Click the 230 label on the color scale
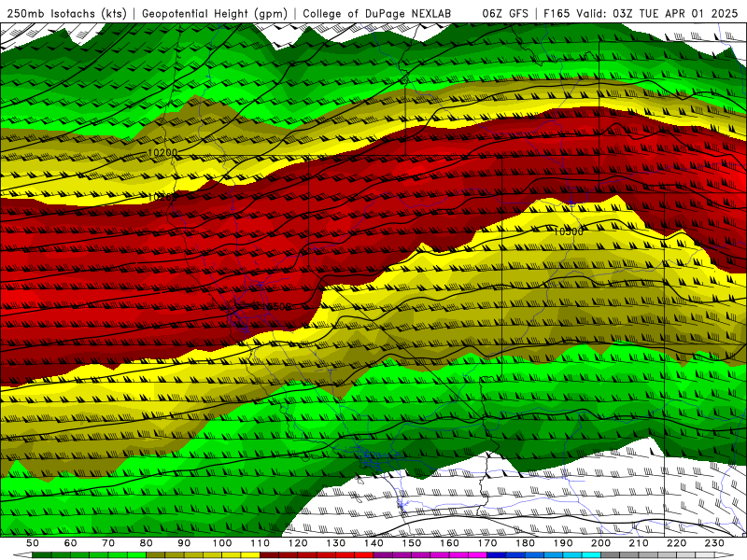 click(714, 543)
